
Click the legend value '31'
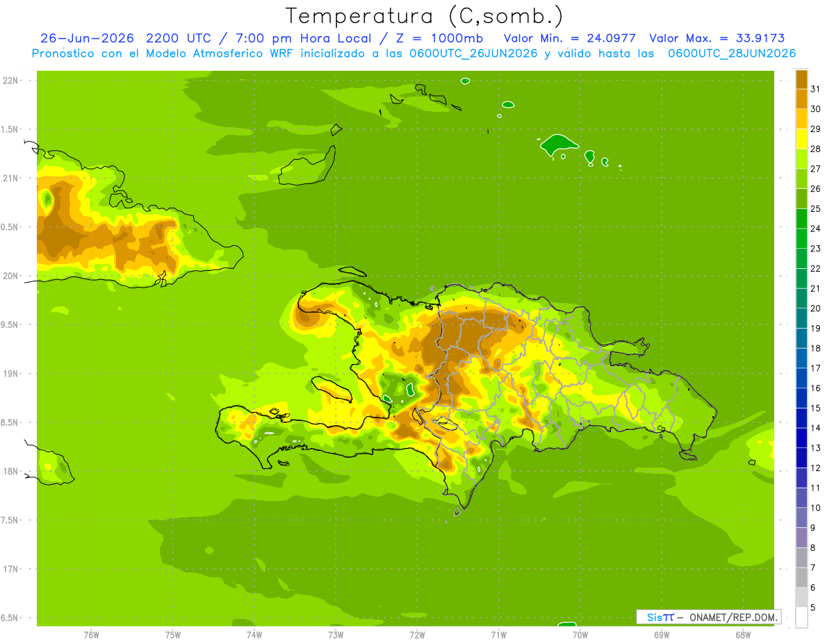pyautogui.click(x=815, y=89)
